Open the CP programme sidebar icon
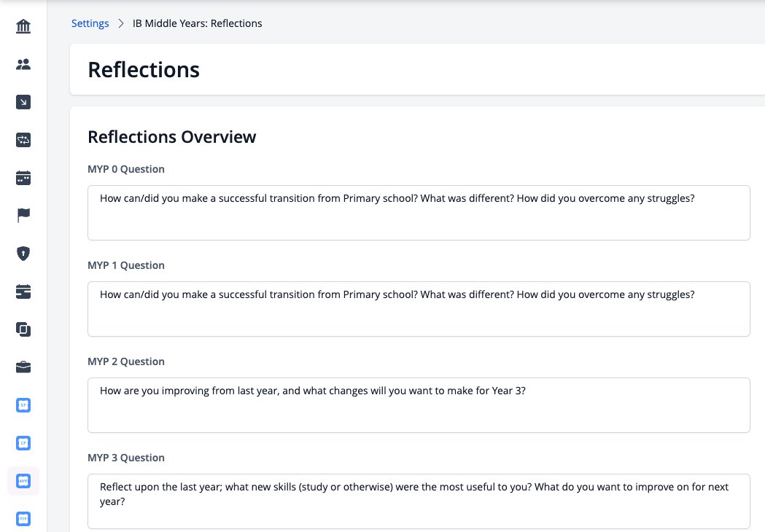765x532 pixels. [x=23, y=443]
